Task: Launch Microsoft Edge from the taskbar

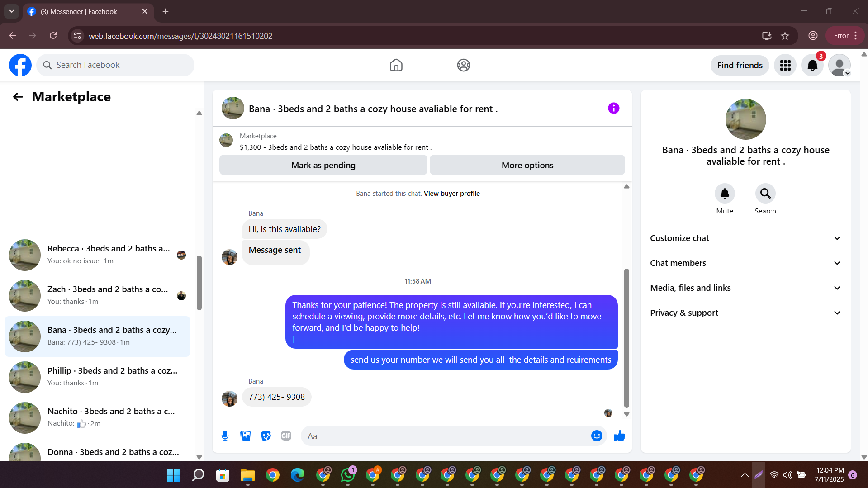Action: tap(297, 475)
